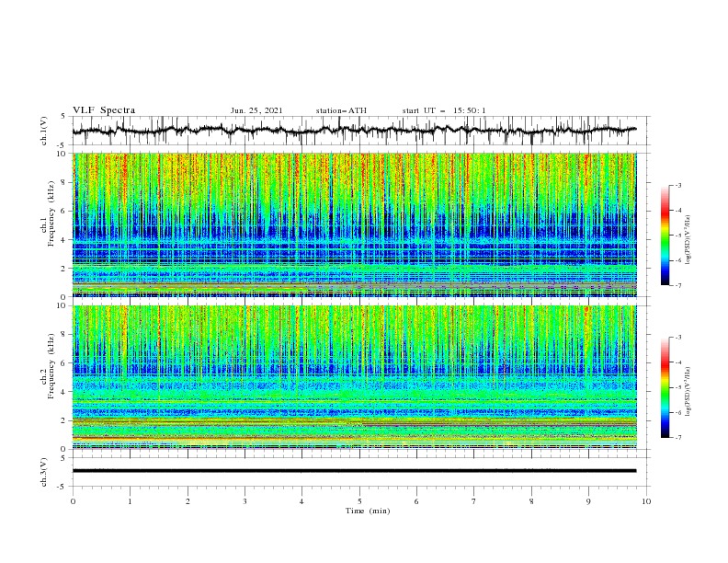Click the ch.3 voltage waveform trace
Viewport: 728px width, 563px height.
click(x=354, y=471)
